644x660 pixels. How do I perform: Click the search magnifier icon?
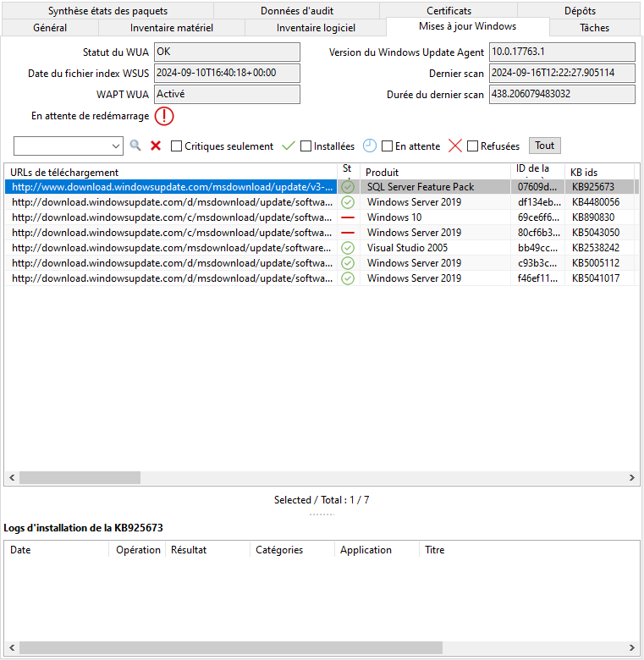point(135,146)
